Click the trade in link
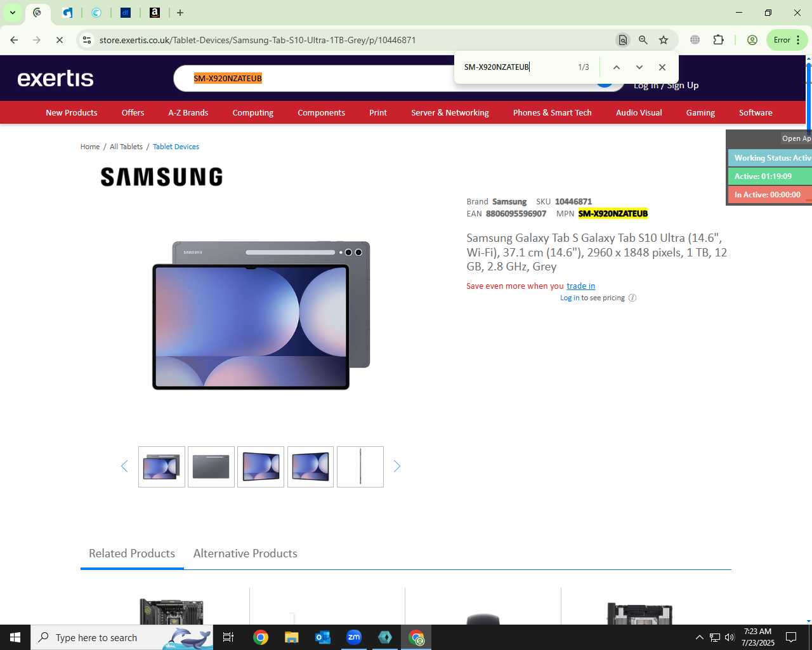The image size is (812, 650). 581,286
